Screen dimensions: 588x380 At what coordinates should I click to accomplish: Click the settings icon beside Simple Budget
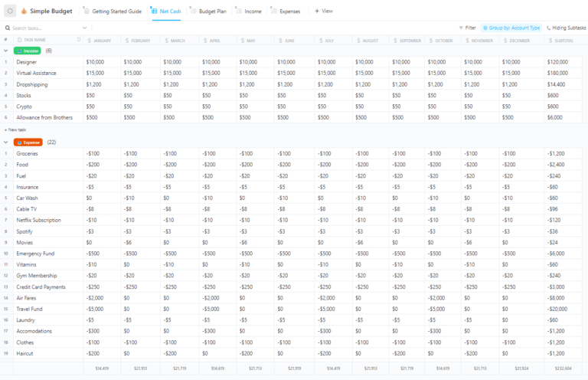pos(10,11)
